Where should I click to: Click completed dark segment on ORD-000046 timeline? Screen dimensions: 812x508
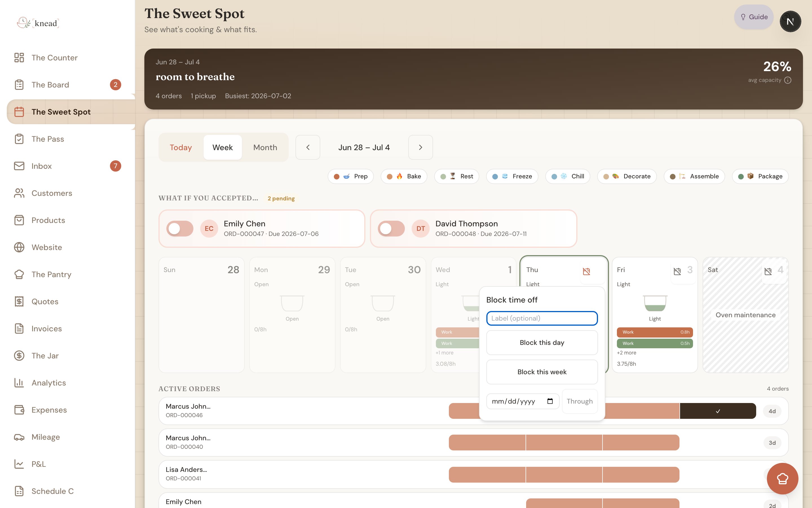tap(718, 411)
